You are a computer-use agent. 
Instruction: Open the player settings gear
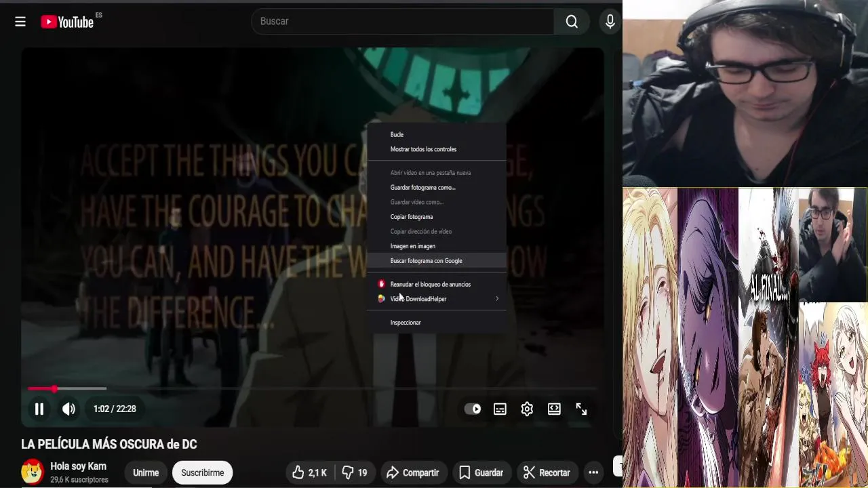tap(527, 409)
